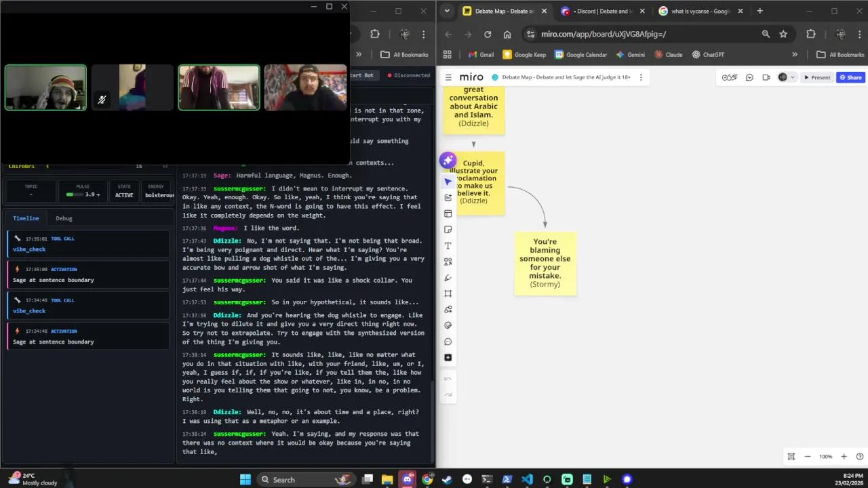Screen dimensions: 868x488
Task: Reload the Miro page in Chrome
Action: (x=487, y=34)
